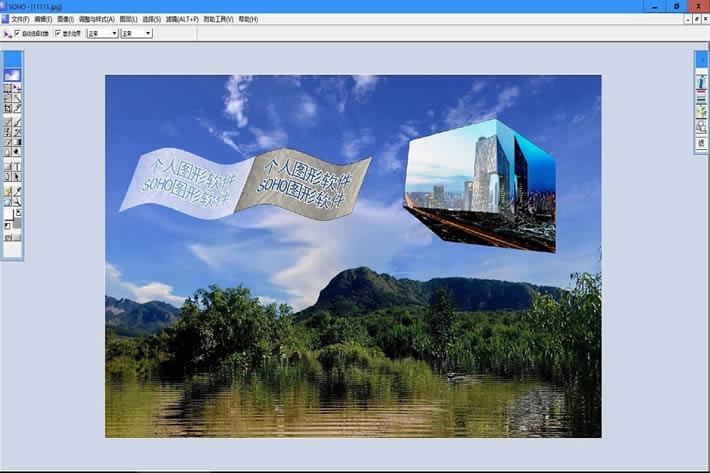
Task: Select the rectangular marquee selection tool
Action: point(8,88)
